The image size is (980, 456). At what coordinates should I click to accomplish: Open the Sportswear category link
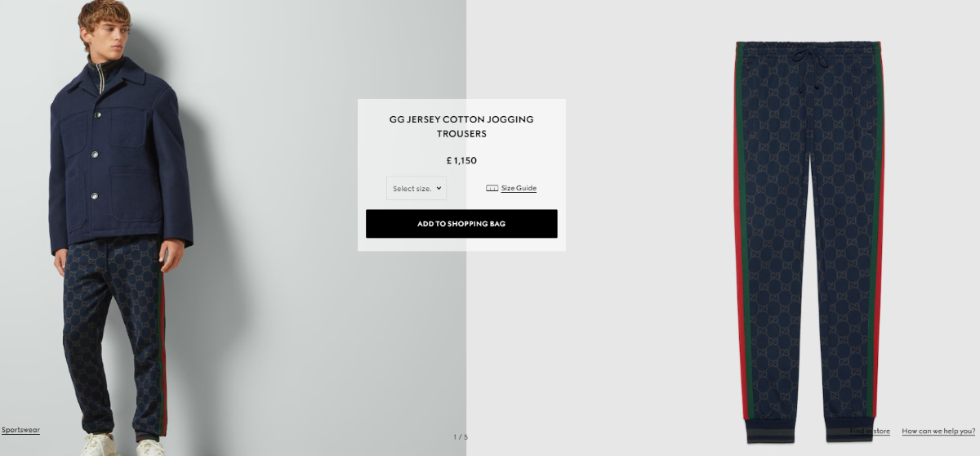point(20,430)
